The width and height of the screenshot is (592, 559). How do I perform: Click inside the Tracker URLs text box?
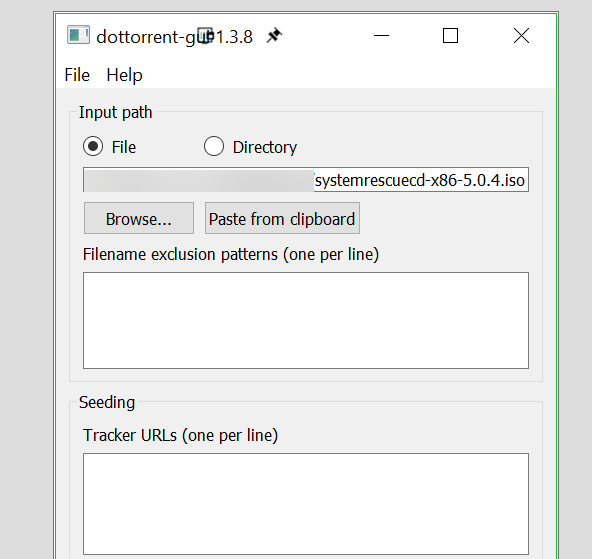click(x=306, y=504)
